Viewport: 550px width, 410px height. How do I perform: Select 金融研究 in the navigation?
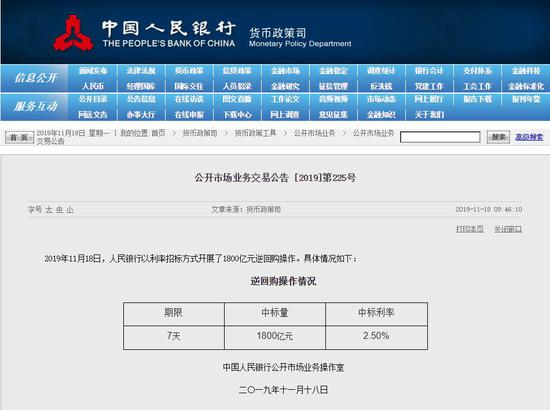pos(285,86)
